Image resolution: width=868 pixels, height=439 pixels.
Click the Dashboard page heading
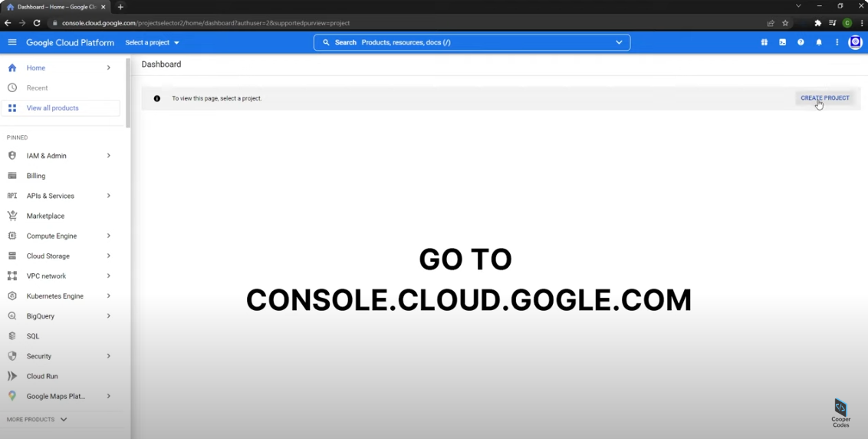pyautogui.click(x=161, y=64)
